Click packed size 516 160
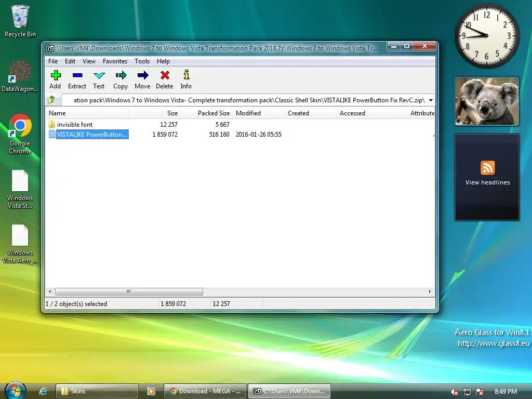The width and height of the screenshot is (532, 399). coord(219,135)
